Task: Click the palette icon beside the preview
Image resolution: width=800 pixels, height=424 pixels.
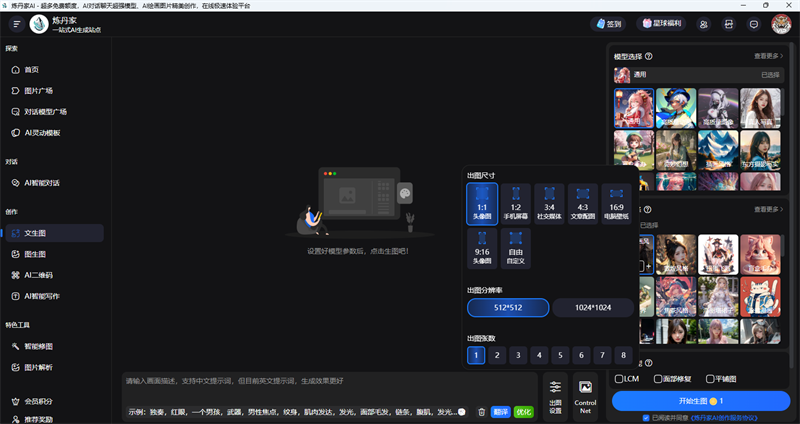Action: [x=406, y=192]
